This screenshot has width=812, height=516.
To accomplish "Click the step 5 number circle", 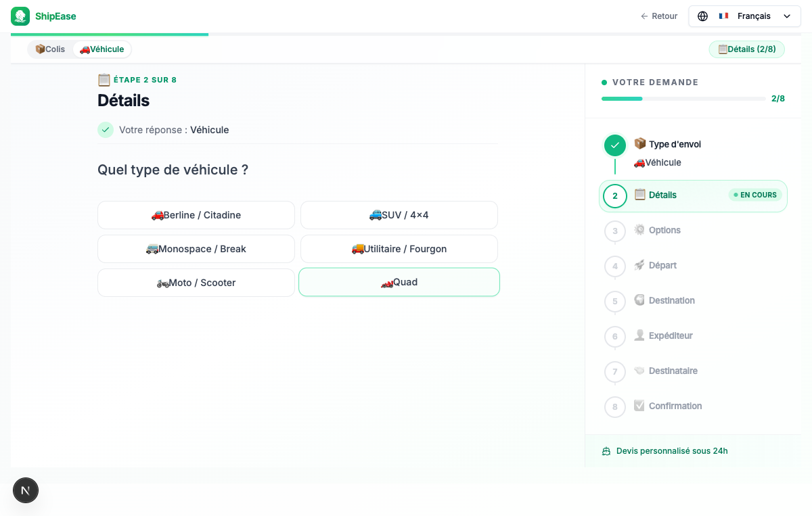I will [x=615, y=302].
